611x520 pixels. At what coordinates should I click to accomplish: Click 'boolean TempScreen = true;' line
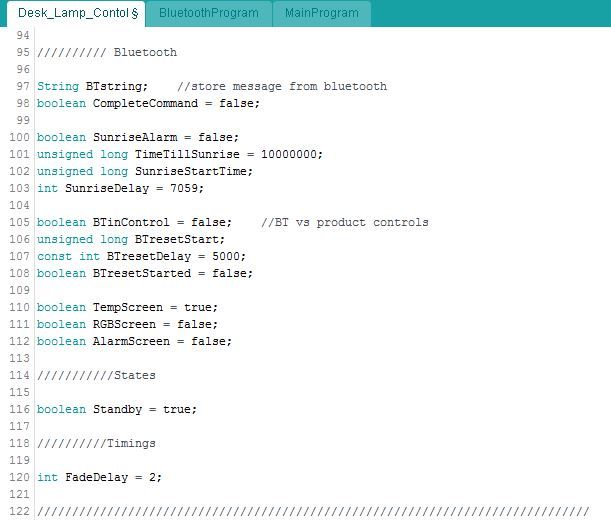[x=127, y=307]
